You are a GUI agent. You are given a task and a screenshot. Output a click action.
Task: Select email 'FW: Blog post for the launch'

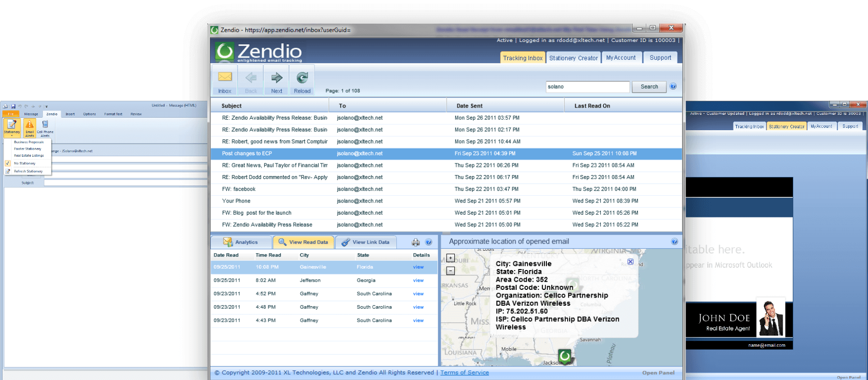[446, 213]
